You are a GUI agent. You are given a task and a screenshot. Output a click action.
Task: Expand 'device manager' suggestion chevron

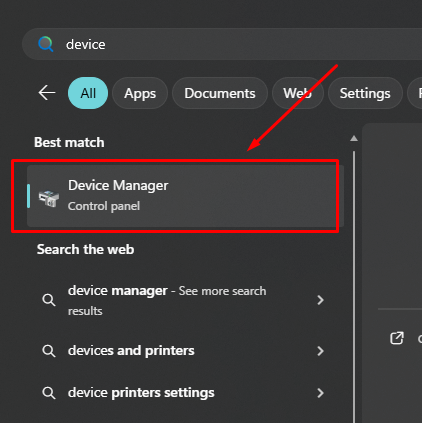click(x=320, y=300)
